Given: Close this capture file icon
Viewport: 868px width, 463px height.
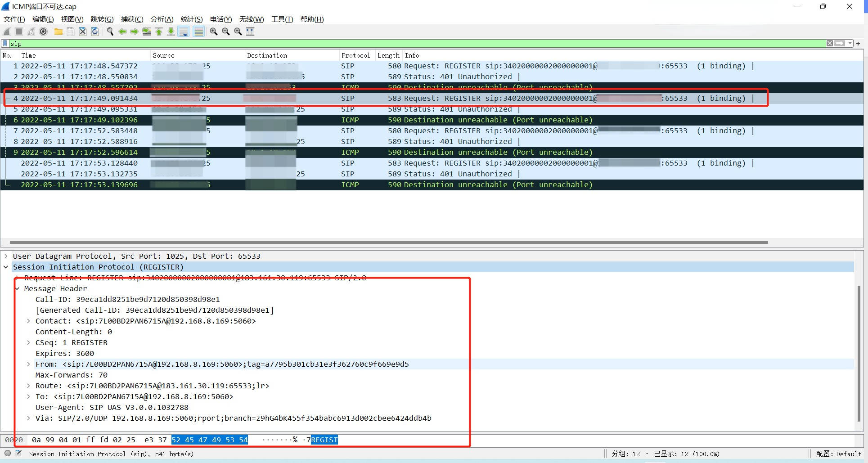Looking at the screenshot, I should click(x=83, y=31).
